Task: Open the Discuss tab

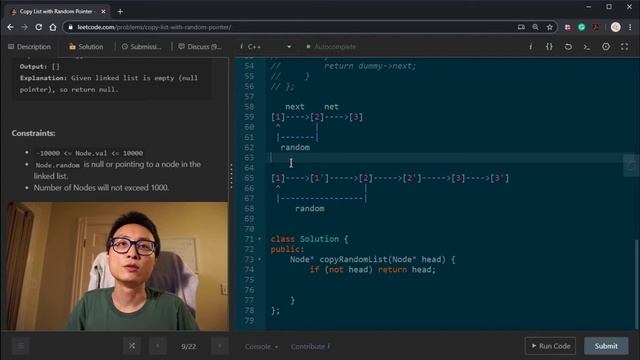Action: tap(200, 47)
